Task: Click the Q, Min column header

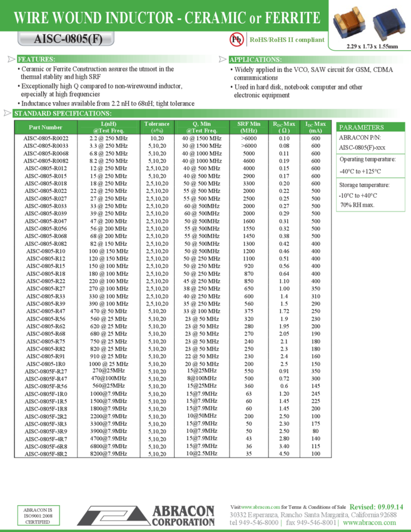Action: (x=201, y=127)
